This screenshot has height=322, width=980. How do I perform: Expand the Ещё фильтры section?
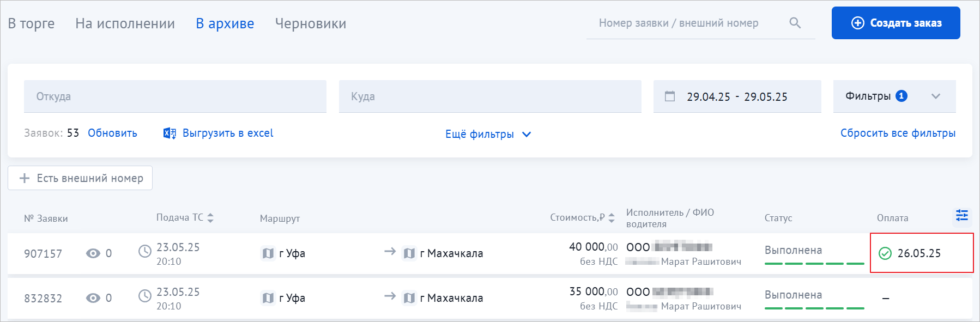point(488,134)
